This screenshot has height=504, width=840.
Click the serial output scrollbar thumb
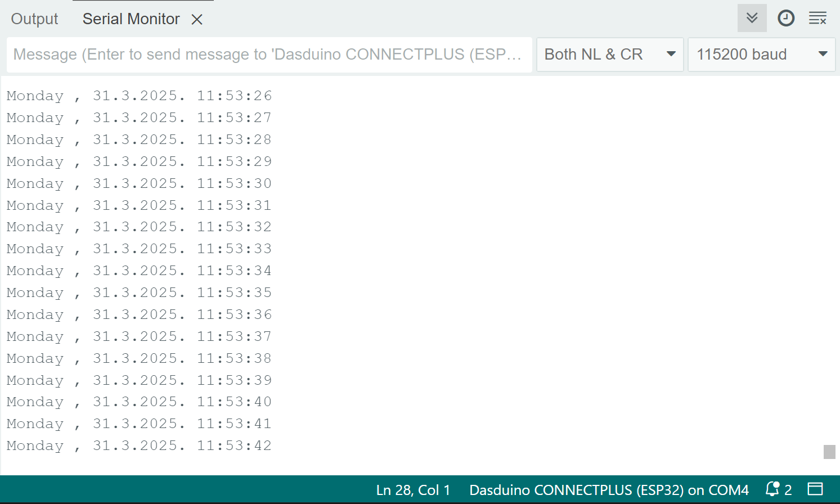[829, 452]
